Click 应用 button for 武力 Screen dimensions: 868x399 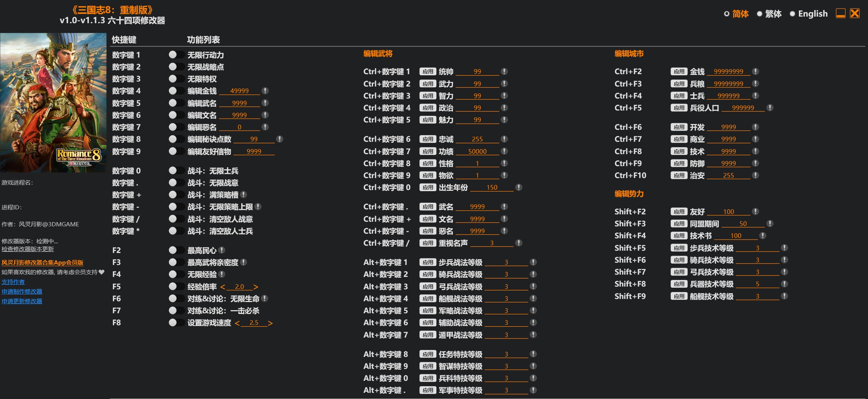[x=428, y=84]
